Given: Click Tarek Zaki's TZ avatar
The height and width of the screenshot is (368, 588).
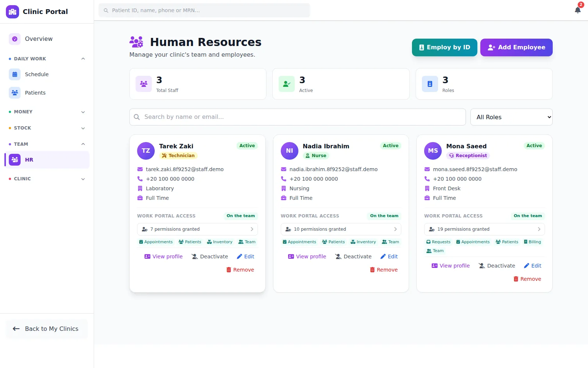Looking at the screenshot, I should pos(146,151).
